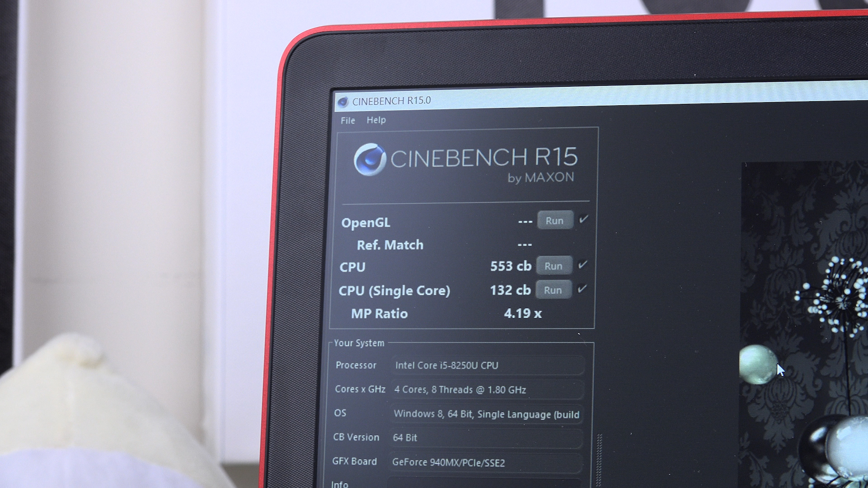Click the rendered scene preview image
The height and width of the screenshot is (488, 868).
[x=804, y=324]
